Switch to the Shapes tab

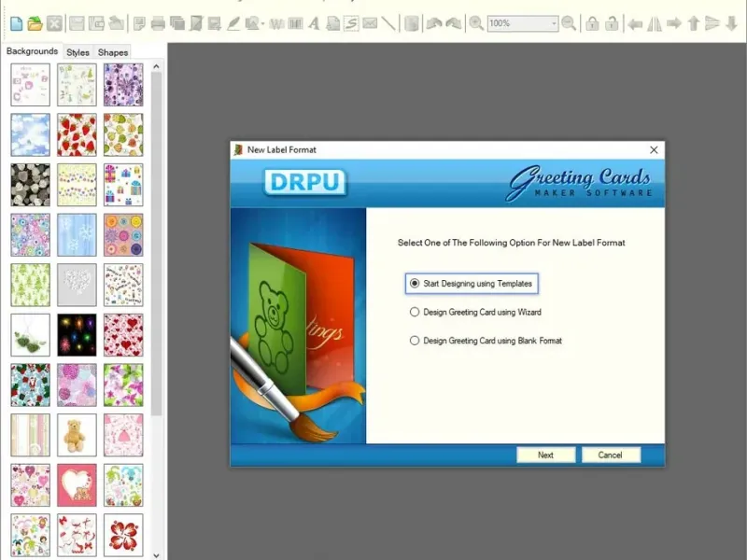(113, 52)
